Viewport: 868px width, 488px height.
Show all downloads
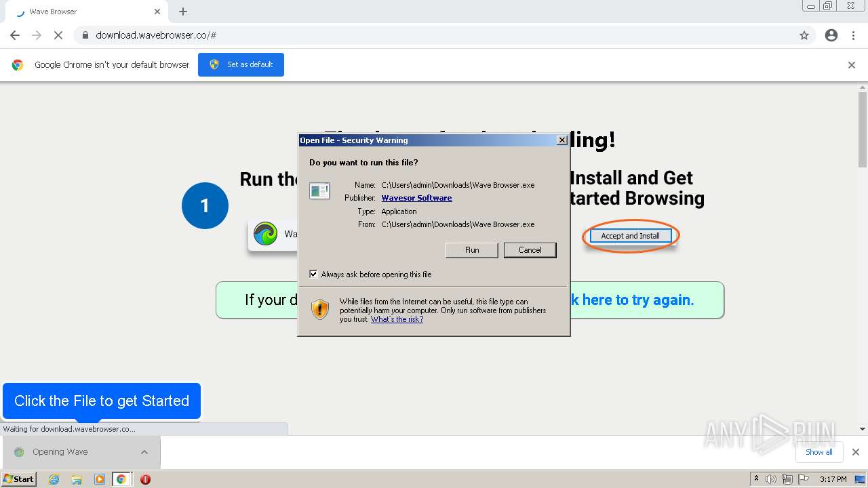pyautogui.click(x=819, y=452)
